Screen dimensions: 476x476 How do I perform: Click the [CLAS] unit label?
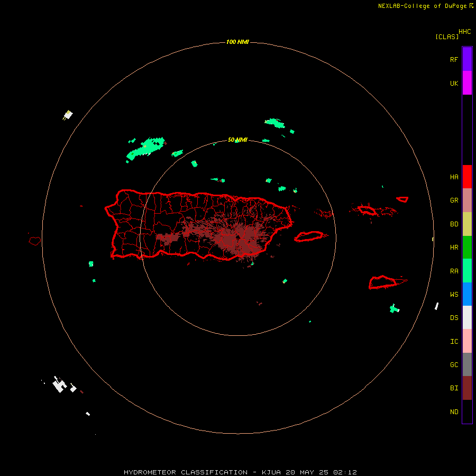(x=447, y=36)
